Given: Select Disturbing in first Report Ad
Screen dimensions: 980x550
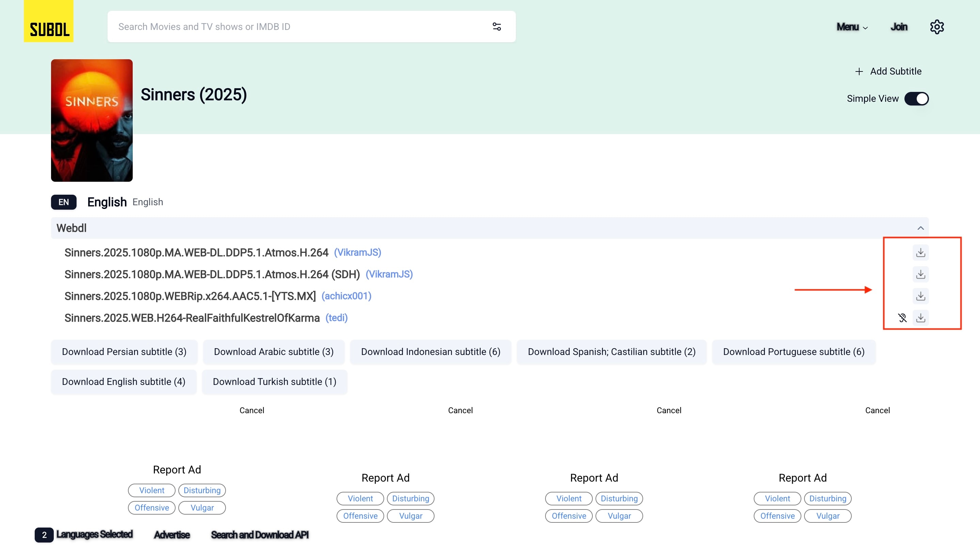Looking at the screenshot, I should click(202, 490).
